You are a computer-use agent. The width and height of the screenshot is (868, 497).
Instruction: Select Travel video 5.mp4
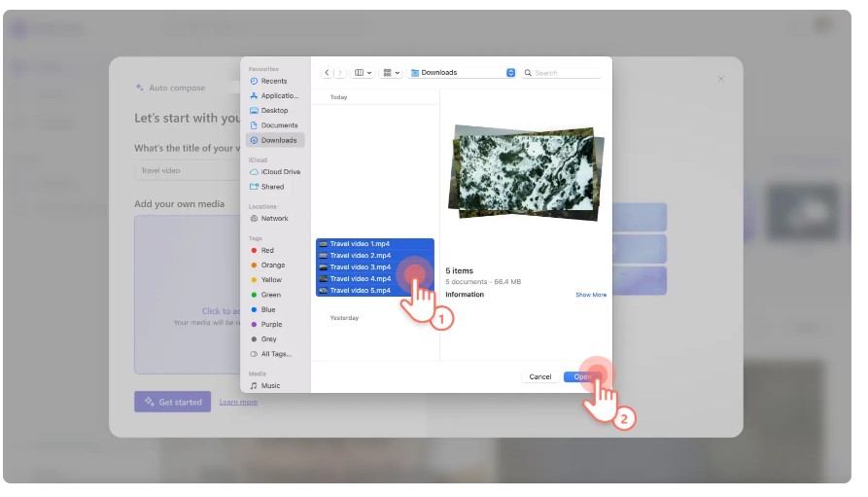[x=375, y=291]
